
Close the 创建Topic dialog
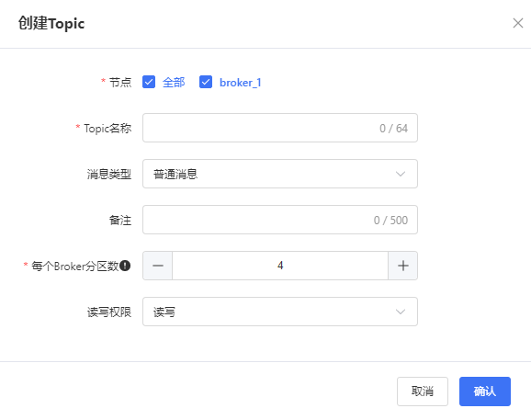[518, 23]
